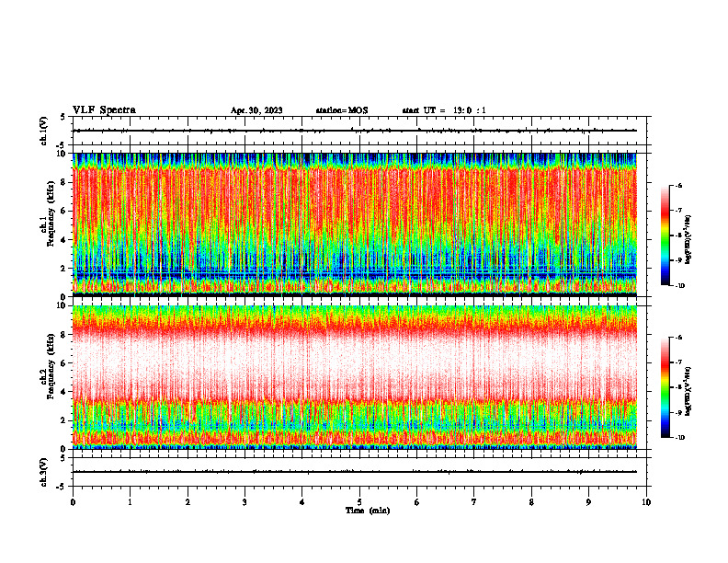Viewport: 728px width, 563px height.
Task: Click the "-10" tick of lower colorbar
Action: pyautogui.click(x=679, y=438)
